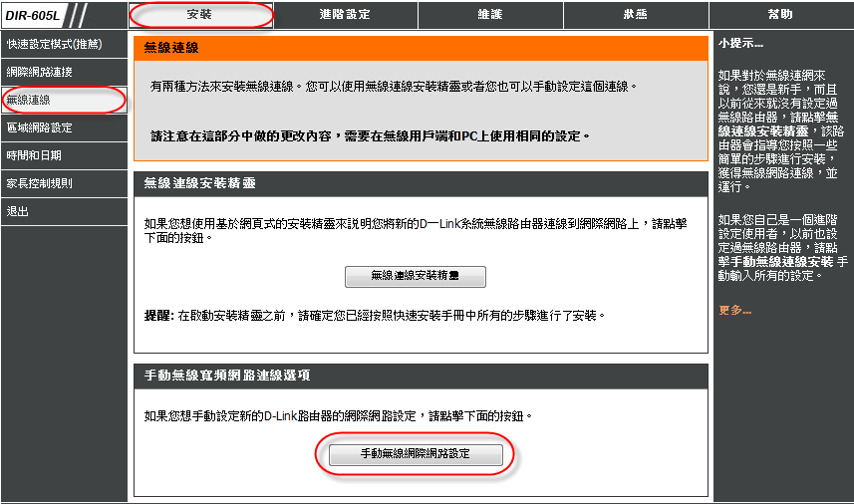Click the 小提示... heading

pyautogui.click(x=740, y=43)
